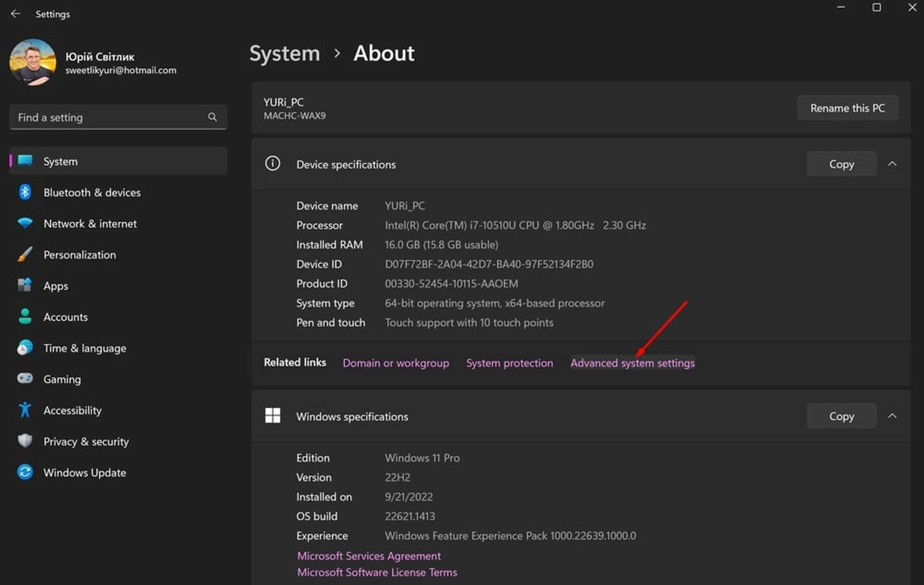Click the Installed on date 9/21/2022
This screenshot has width=924, height=585.
click(409, 497)
